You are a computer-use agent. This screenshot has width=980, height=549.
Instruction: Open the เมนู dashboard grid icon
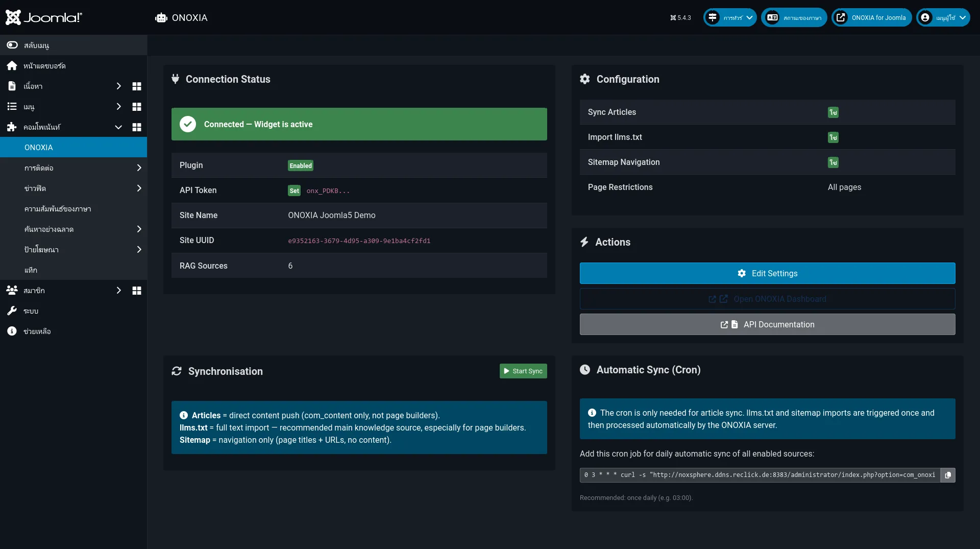137,107
